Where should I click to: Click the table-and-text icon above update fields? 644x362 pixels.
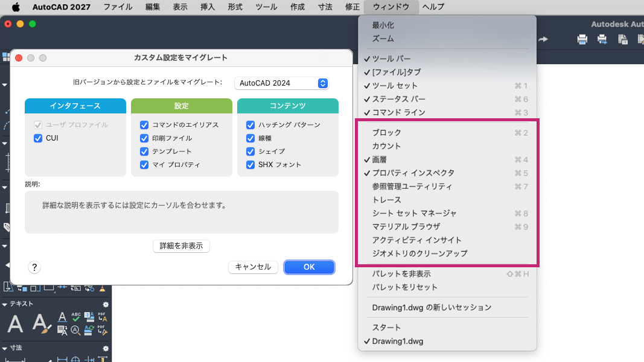click(89, 317)
